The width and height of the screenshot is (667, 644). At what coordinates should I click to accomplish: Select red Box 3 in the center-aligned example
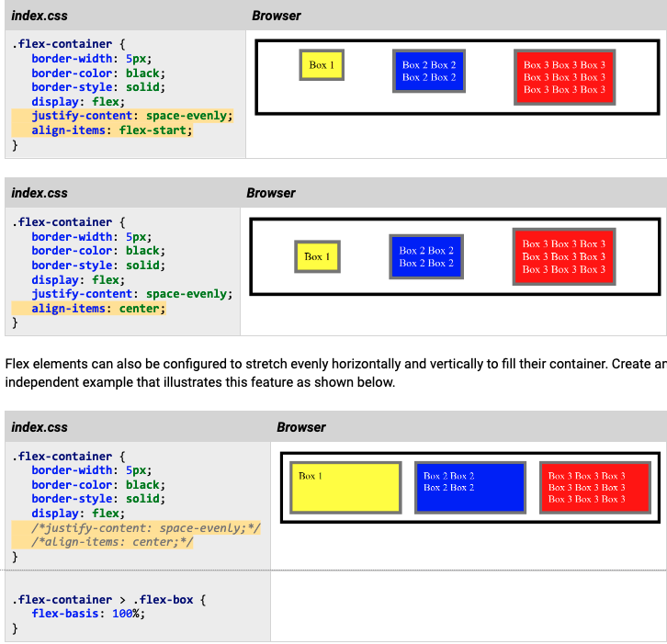click(563, 256)
